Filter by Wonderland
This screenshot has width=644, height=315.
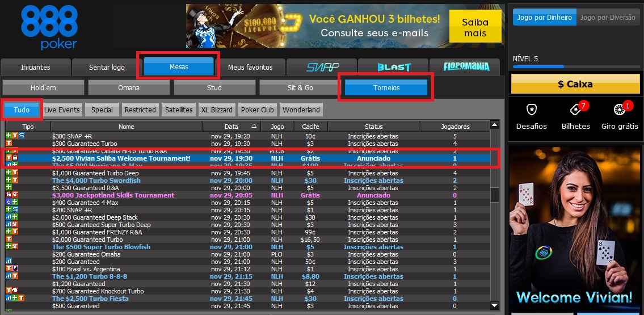click(x=301, y=110)
